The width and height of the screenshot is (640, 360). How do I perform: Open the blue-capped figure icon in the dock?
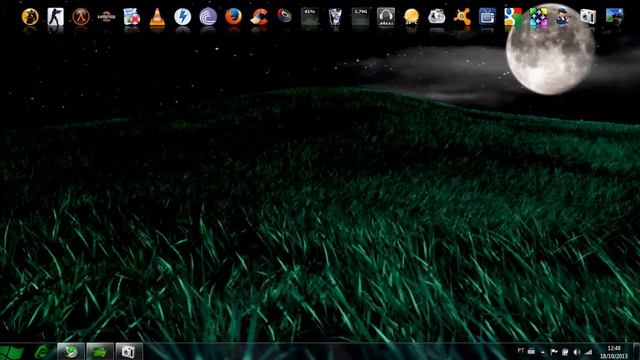(x=563, y=17)
